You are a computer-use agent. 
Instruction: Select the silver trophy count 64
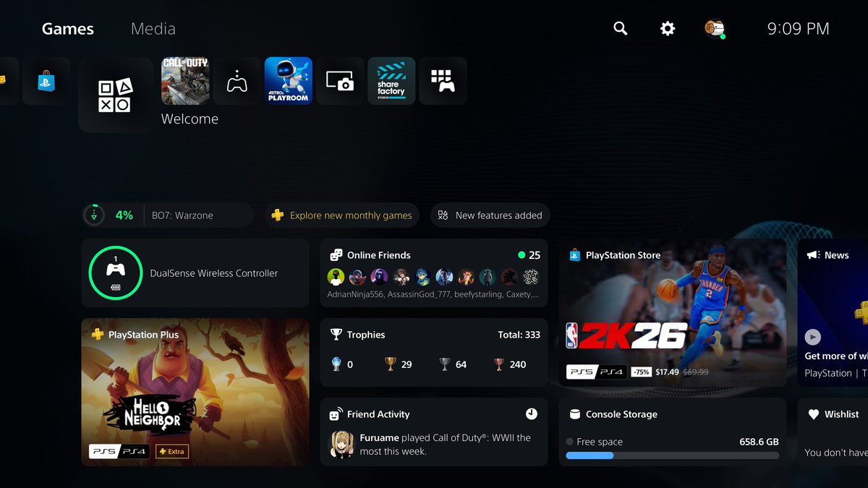(x=454, y=364)
